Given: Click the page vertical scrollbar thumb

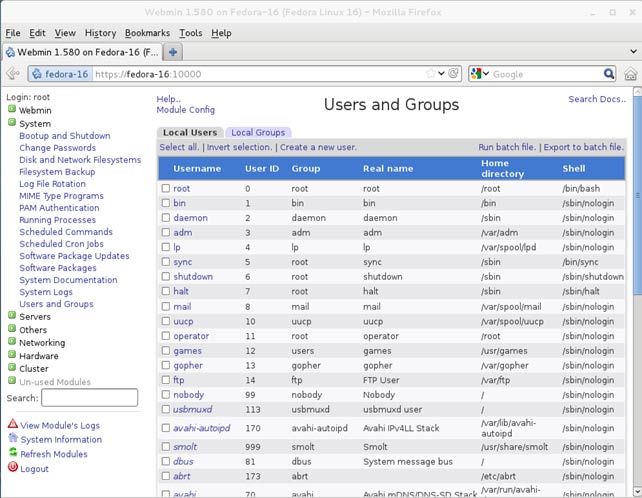Looking at the screenshot, I should coord(637,195).
